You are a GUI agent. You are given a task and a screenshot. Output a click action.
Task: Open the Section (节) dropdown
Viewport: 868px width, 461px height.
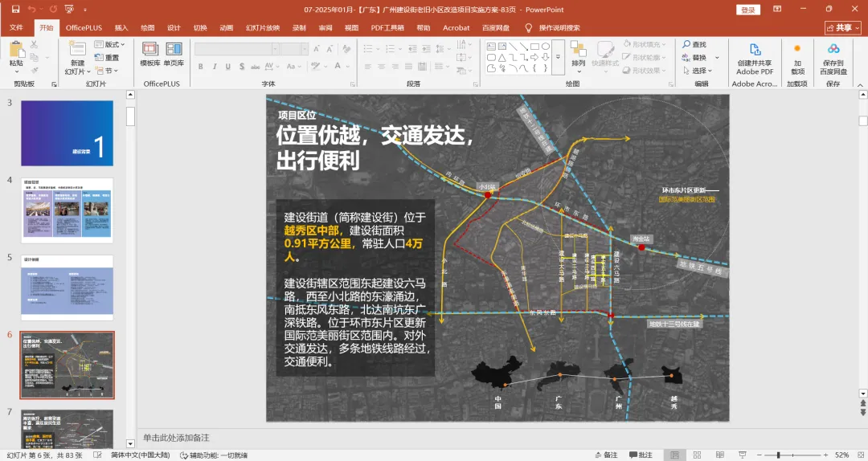pos(106,71)
